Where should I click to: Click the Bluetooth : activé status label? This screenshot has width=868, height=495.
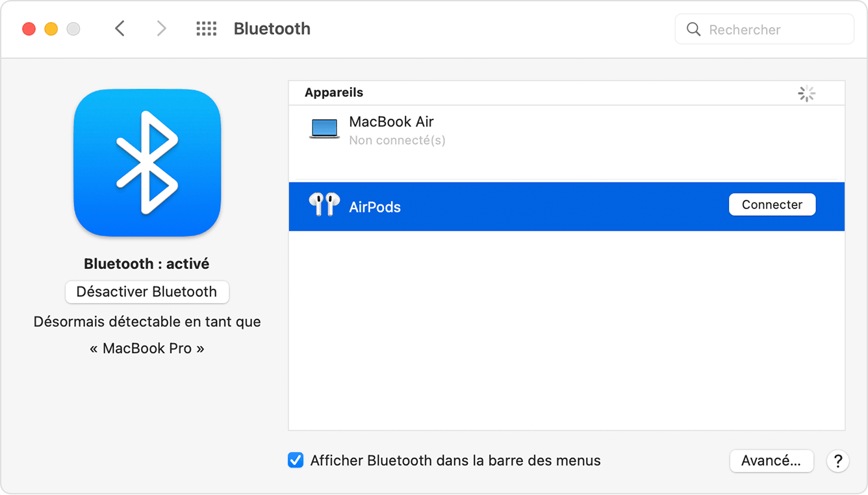tap(147, 264)
